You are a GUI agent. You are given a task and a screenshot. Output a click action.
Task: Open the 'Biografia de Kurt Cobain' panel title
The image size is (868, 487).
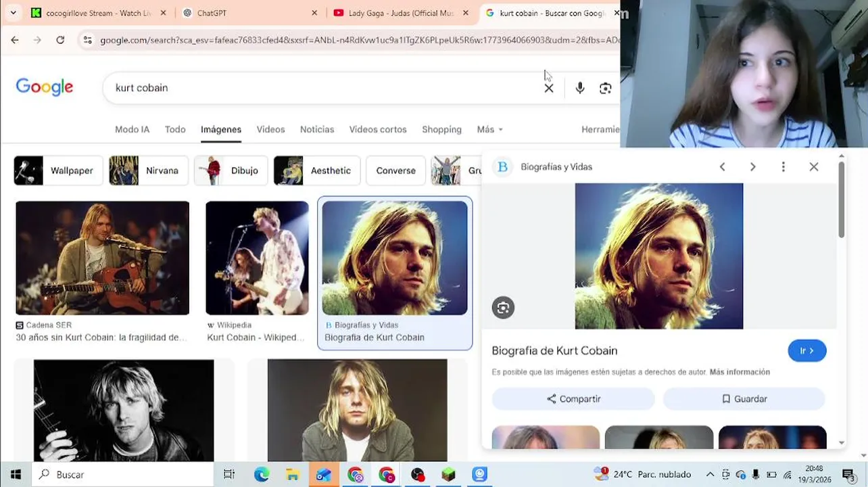click(x=554, y=350)
